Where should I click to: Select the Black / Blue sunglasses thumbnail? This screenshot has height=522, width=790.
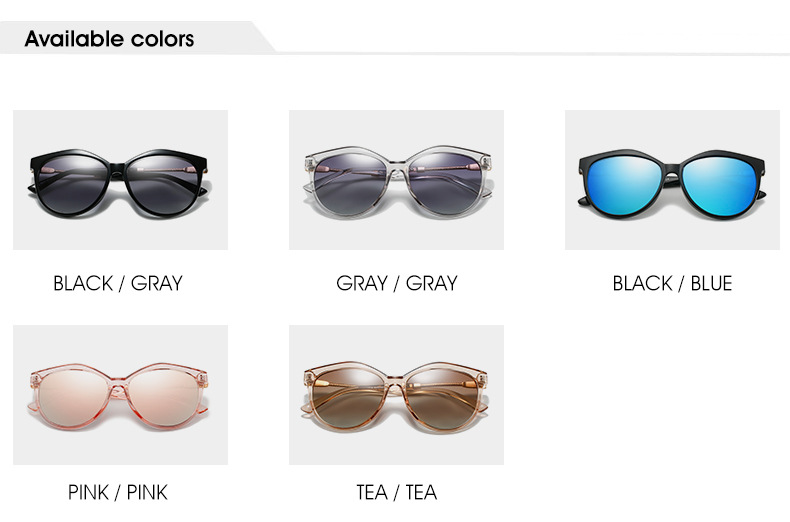(x=672, y=180)
